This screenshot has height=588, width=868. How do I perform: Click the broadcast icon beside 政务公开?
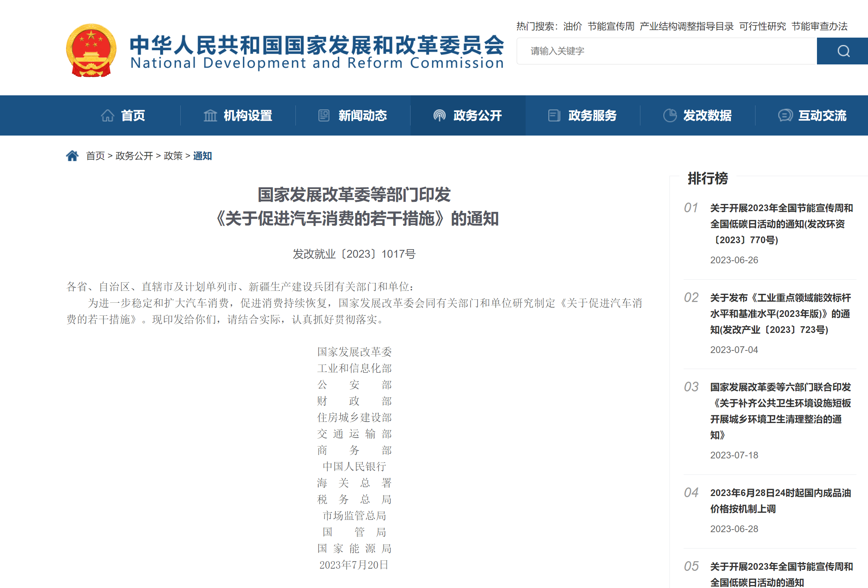coord(439,115)
